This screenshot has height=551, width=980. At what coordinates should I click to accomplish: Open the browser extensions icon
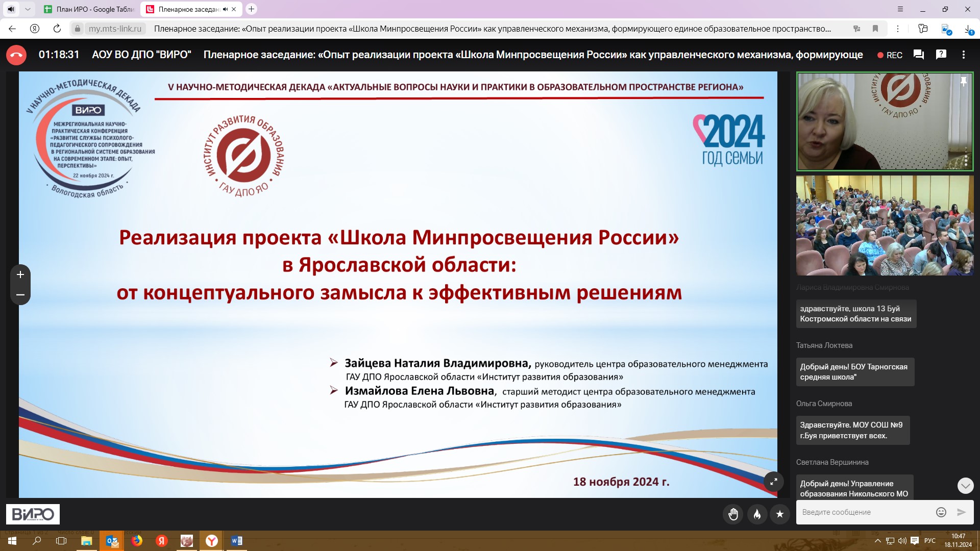(923, 29)
